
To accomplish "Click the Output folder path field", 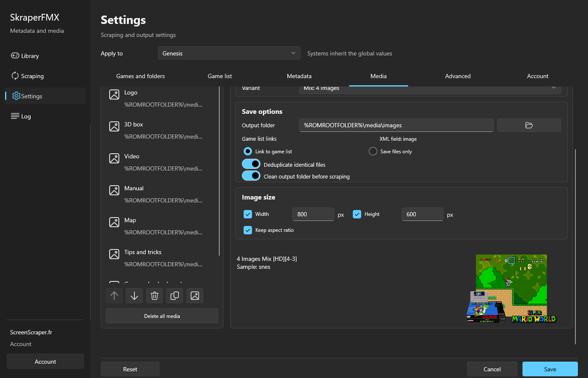I will [x=396, y=125].
